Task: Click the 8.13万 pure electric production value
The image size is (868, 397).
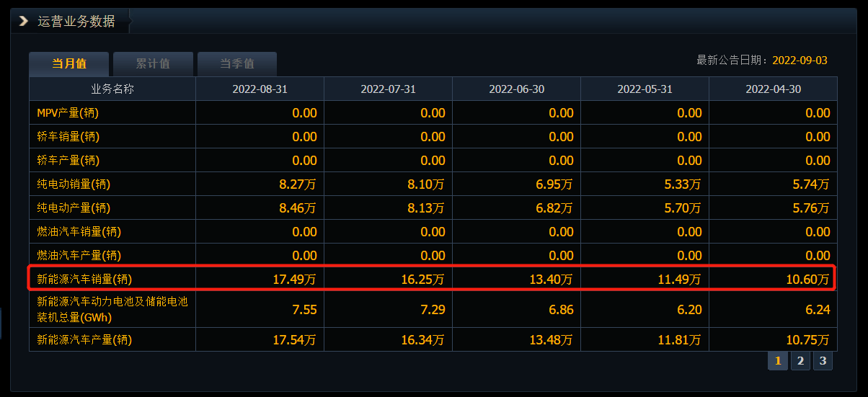Action: coord(426,208)
